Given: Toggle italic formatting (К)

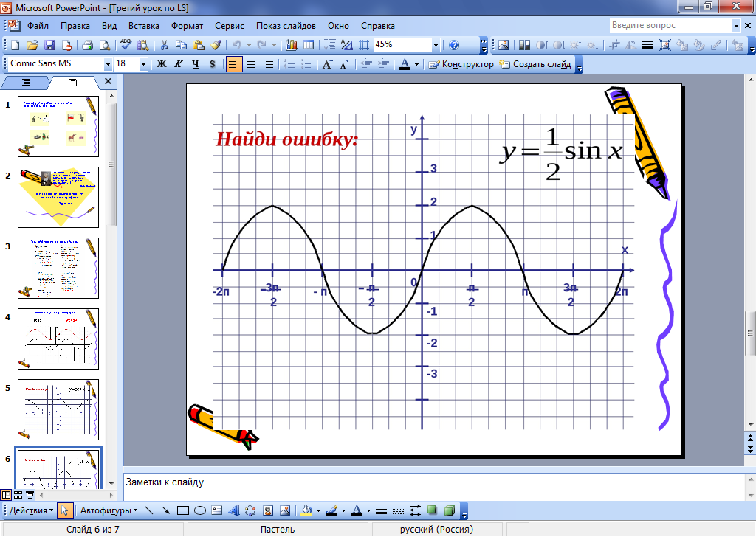Looking at the screenshot, I should pyautogui.click(x=178, y=64).
